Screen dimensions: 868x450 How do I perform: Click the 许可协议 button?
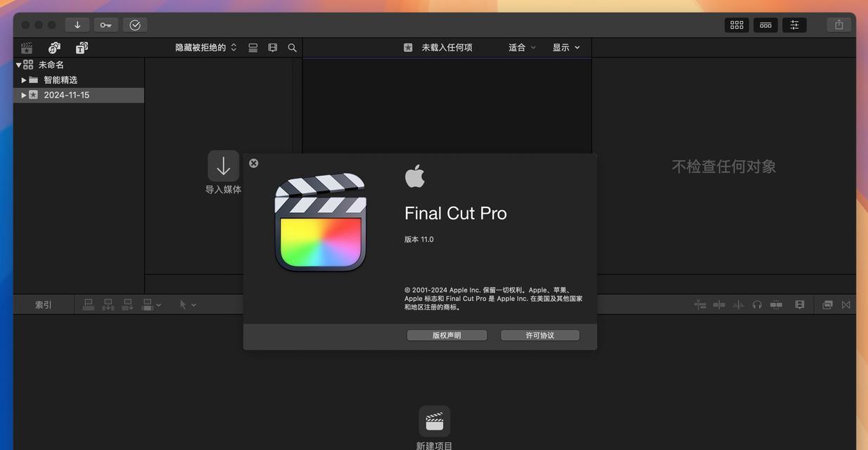pos(540,335)
